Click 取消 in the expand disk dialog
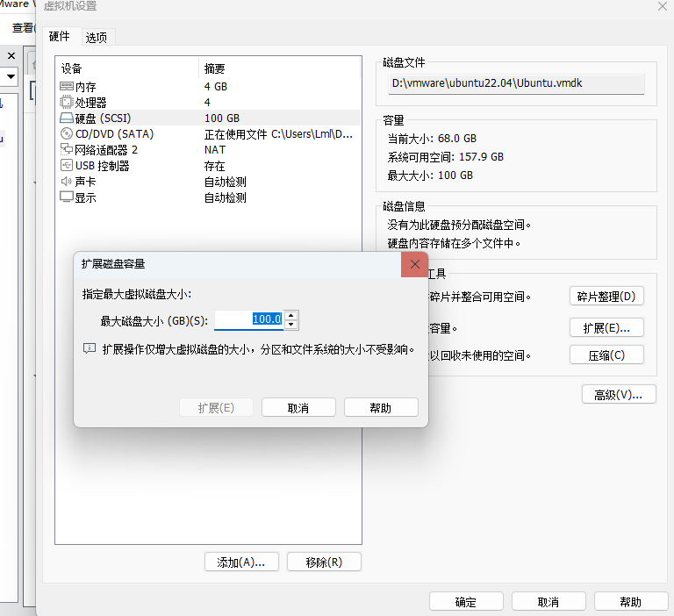Screen dimensions: 674x616 (298, 407)
